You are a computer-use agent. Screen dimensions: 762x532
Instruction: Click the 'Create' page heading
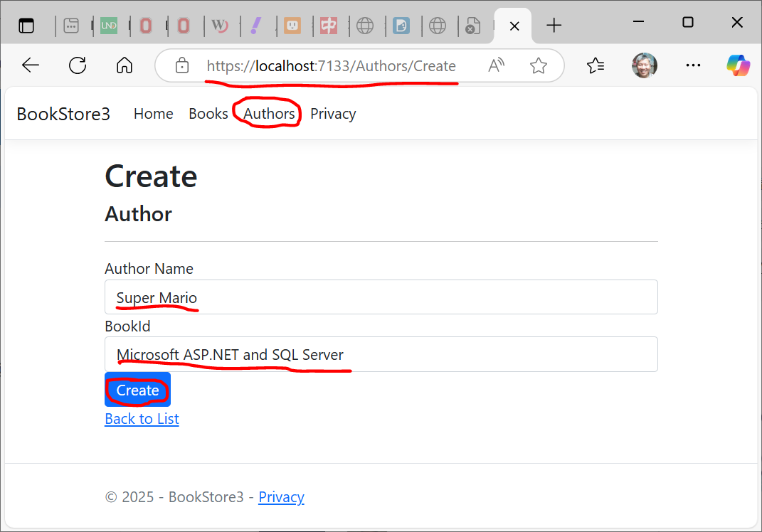point(151,176)
